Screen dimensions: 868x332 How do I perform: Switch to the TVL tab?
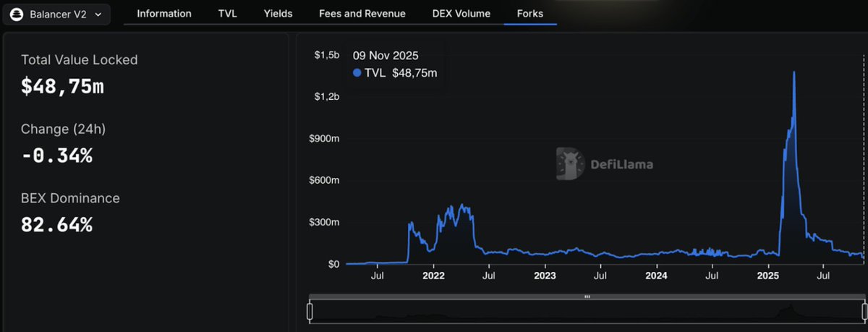click(229, 13)
